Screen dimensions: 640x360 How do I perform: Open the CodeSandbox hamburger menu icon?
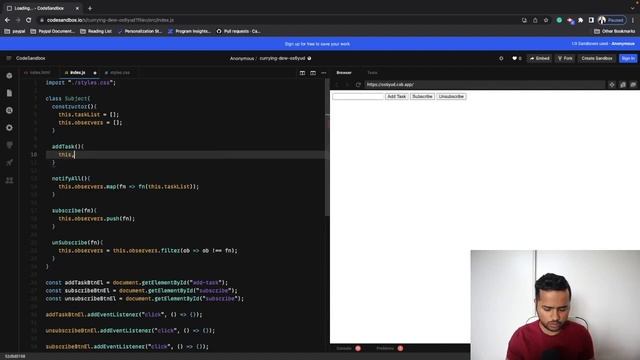click(x=9, y=58)
